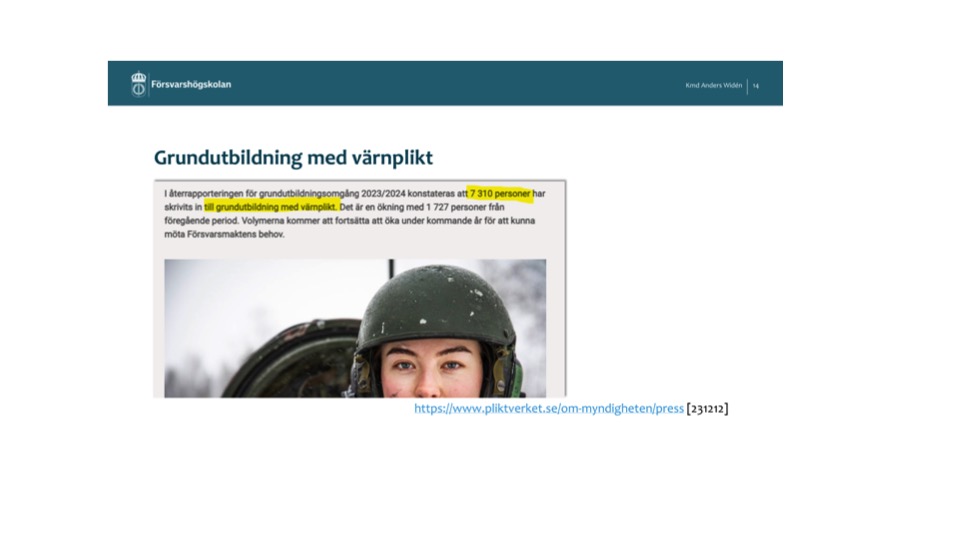
Task: Click 'möta Försvarsmaktens behov.' text line
Action: [224, 234]
